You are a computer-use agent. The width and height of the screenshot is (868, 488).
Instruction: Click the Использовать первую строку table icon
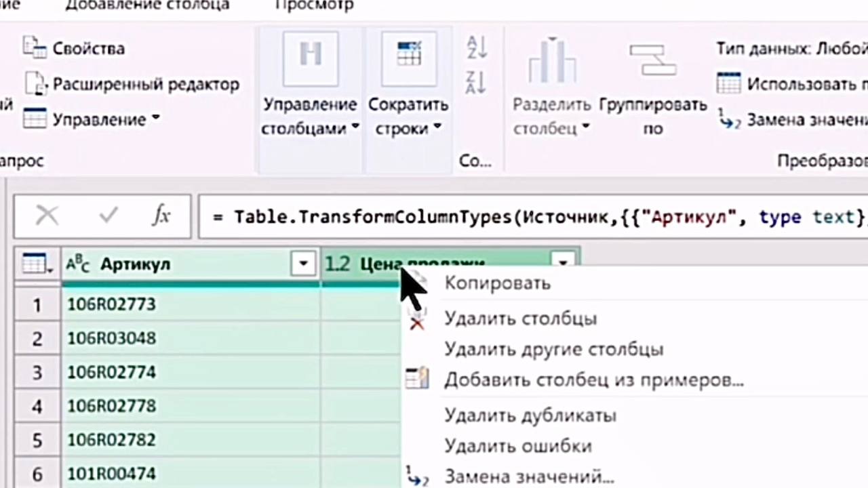point(729,83)
